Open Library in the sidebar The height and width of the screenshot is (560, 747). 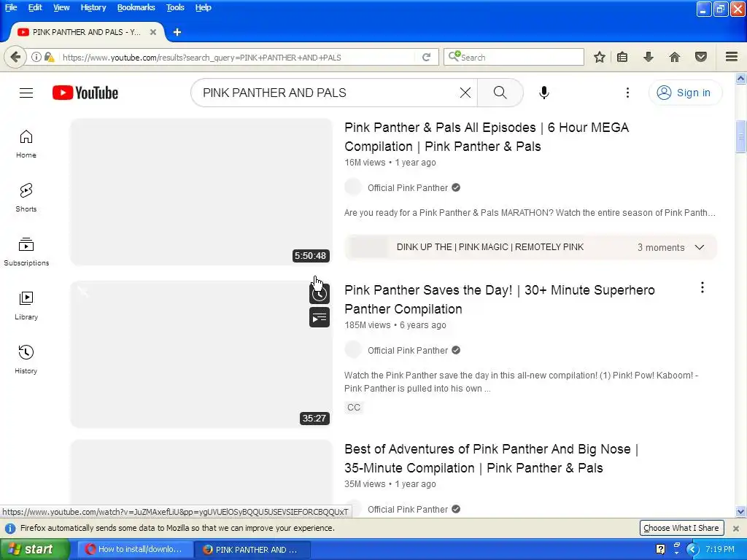click(26, 306)
